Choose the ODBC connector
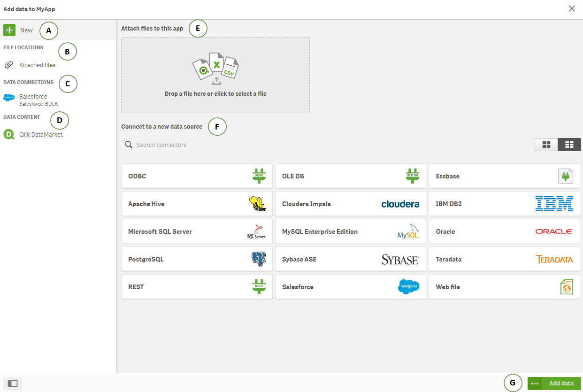The height and width of the screenshot is (392, 583). (197, 176)
